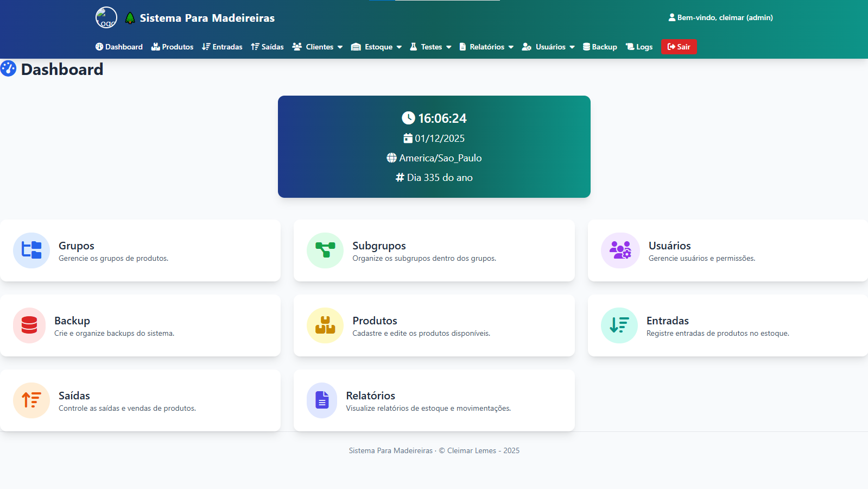Open the Estoque dropdown in navbar
Viewport: 868px width, 489px height.
click(x=377, y=47)
